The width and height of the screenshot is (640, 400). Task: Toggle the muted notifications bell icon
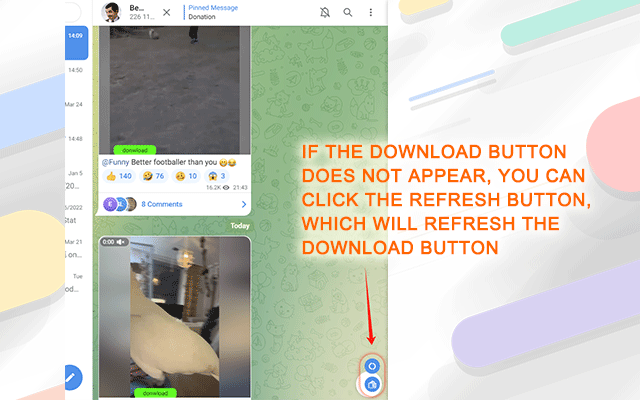coord(325,12)
